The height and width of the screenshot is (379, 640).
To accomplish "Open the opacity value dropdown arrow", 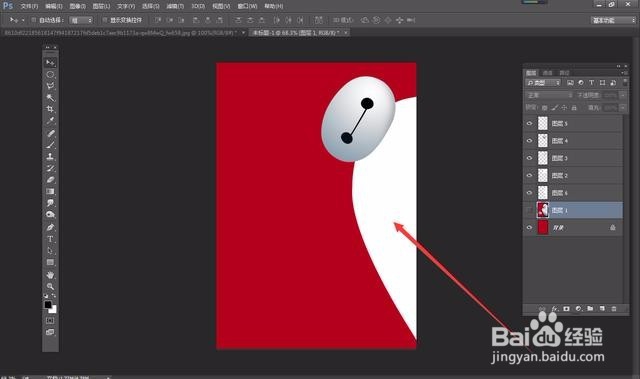I will (622, 95).
